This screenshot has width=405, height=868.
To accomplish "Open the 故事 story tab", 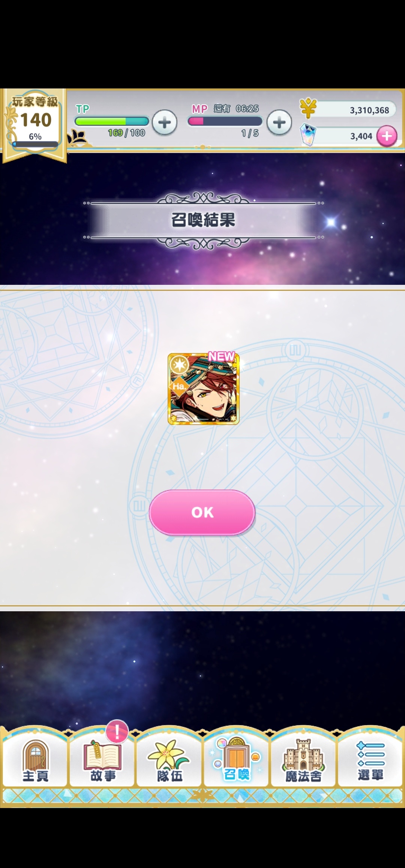I will 102,761.
